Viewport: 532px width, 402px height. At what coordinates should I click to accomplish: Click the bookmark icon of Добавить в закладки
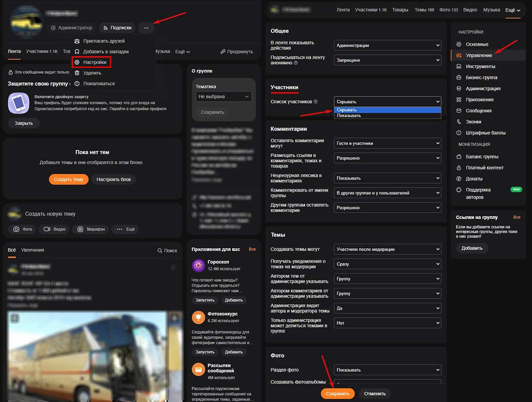pyautogui.click(x=77, y=52)
